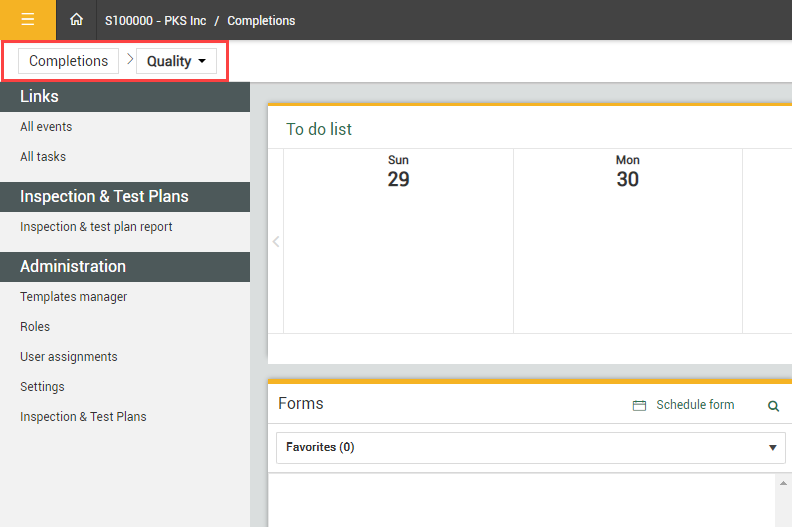Viewport: 792px width, 527px height.
Task: Open All tasks link
Action: (x=43, y=157)
